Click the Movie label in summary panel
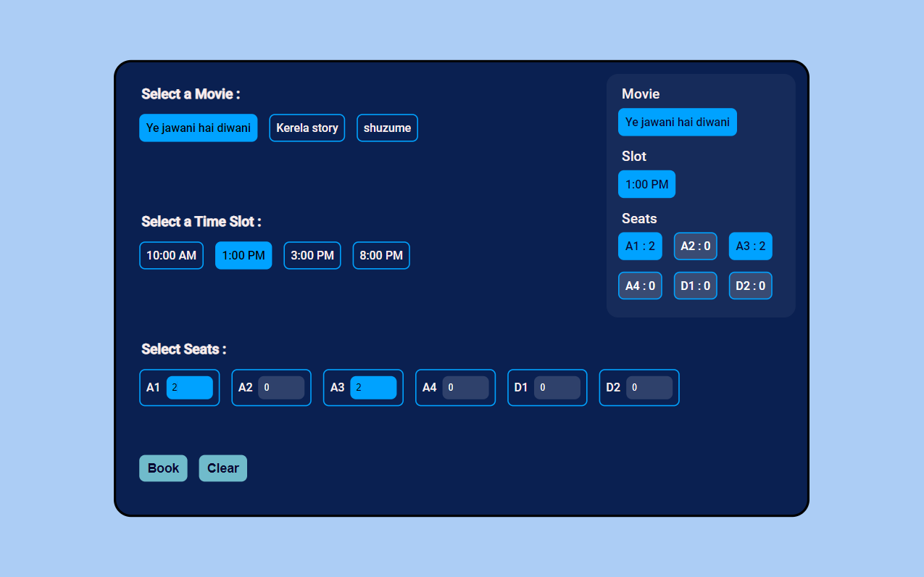The height and width of the screenshot is (577, 924). tap(641, 94)
